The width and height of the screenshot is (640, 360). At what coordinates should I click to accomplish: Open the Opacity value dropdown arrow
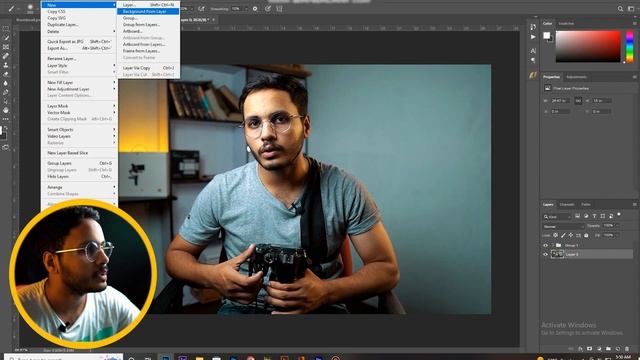pyautogui.click(x=618, y=226)
